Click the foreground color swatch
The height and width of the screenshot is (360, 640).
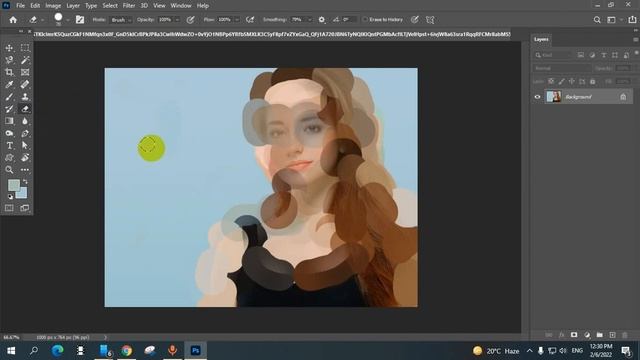click(x=13, y=185)
